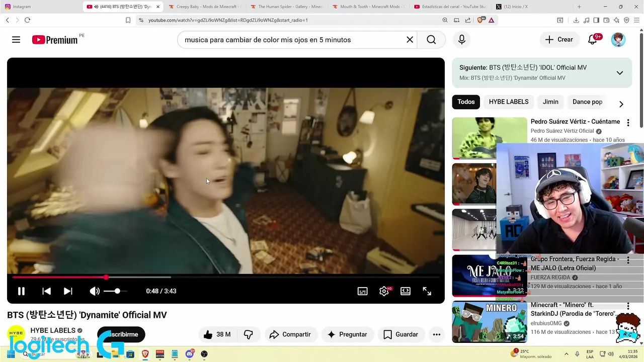The height and width of the screenshot is (362, 644).
Task: Dislike the Dynamite video
Action: tap(249, 334)
